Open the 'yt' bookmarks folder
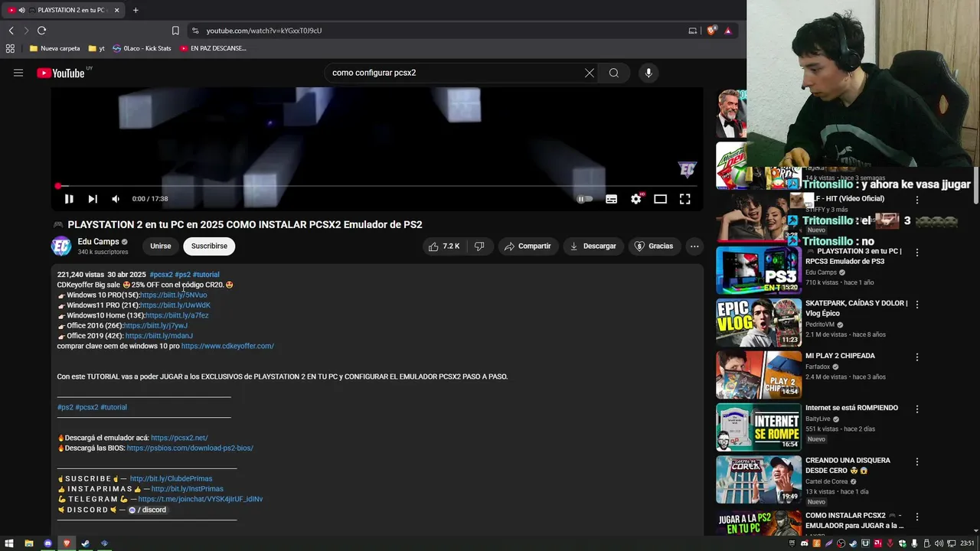 click(96, 48)
